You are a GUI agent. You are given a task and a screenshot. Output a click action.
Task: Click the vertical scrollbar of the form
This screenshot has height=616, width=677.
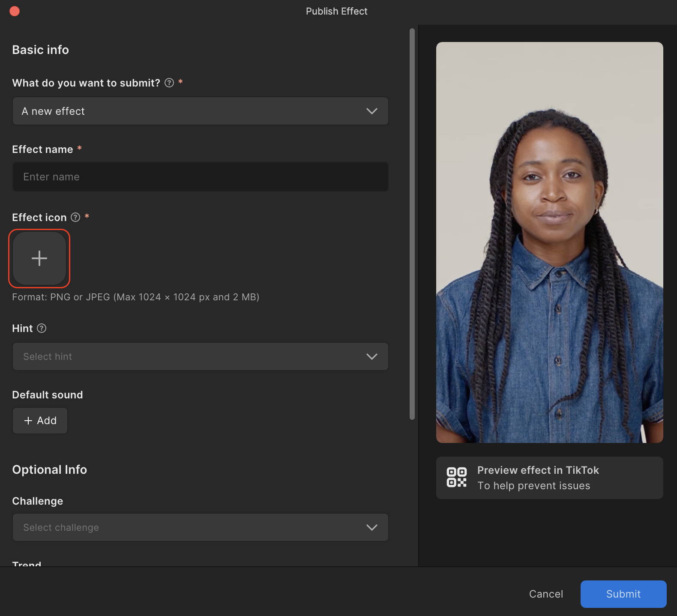click(412, 223)
